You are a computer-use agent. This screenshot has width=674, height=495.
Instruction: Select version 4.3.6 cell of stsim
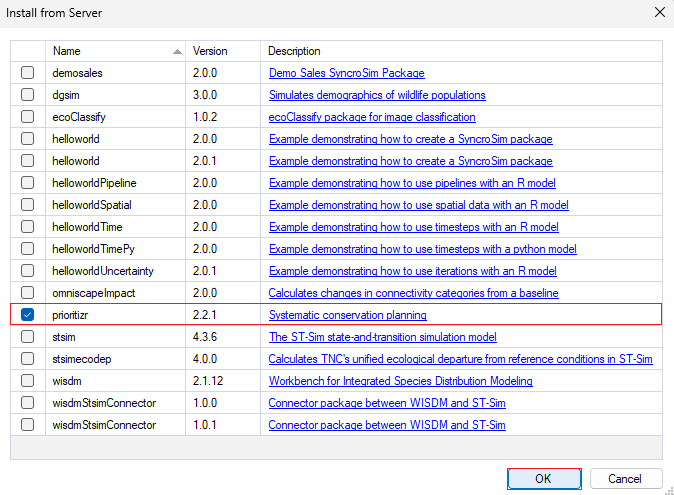pos(223,337)
